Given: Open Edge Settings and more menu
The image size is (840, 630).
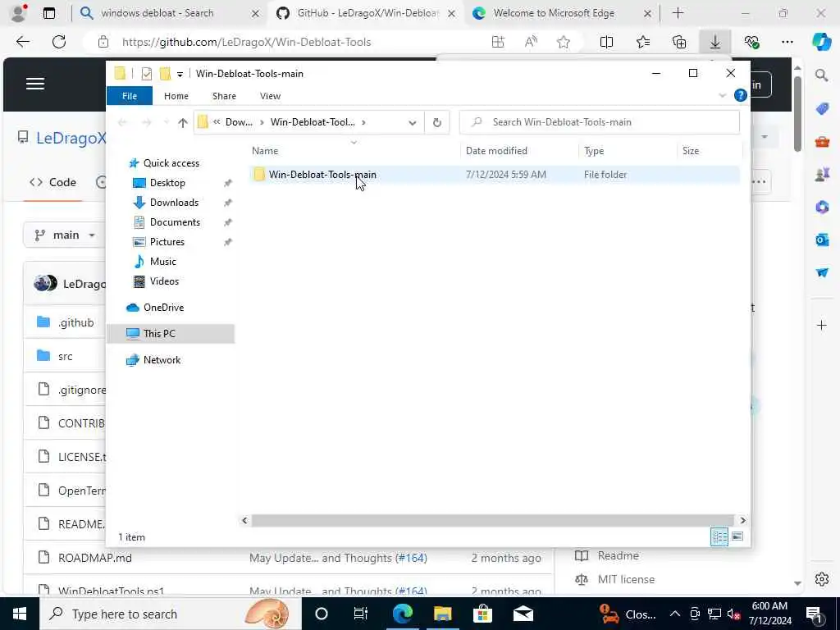Looking at the screenshot, I should click(787, 42).
